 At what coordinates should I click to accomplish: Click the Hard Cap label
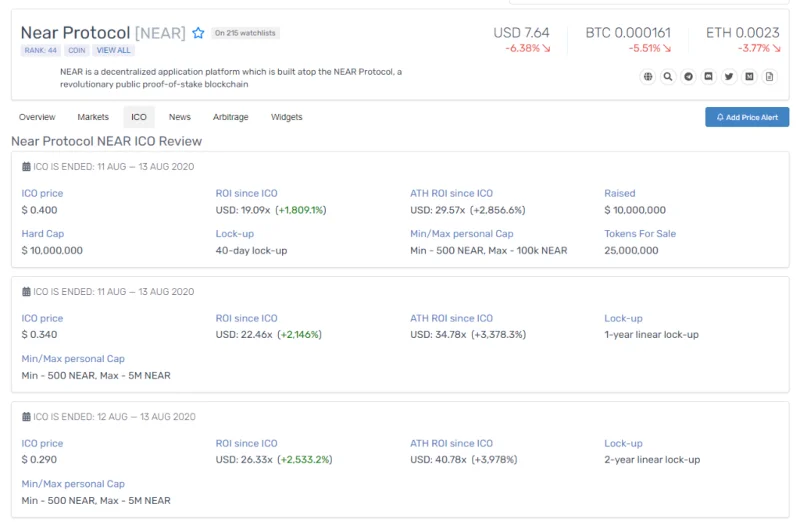click(x=43, y=234)
